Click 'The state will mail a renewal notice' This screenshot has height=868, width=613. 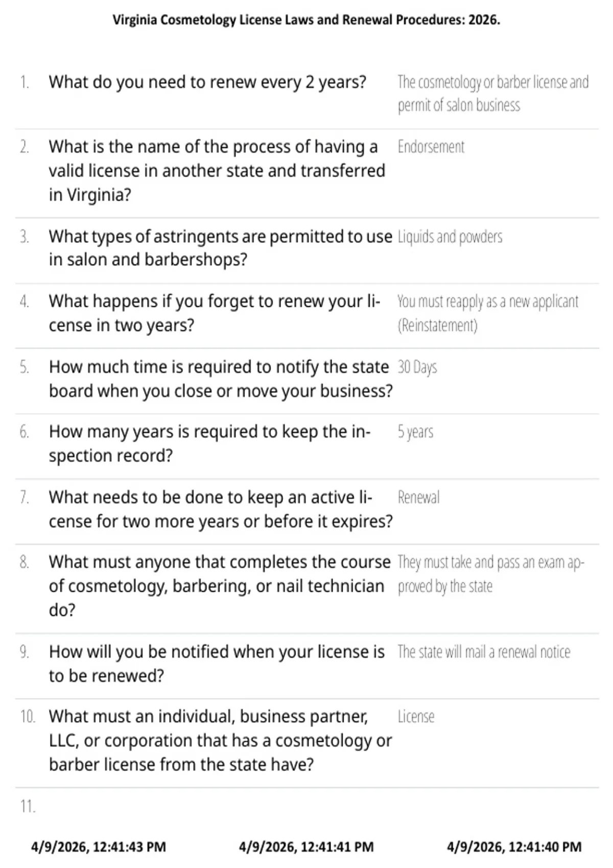tap(484, 652)
